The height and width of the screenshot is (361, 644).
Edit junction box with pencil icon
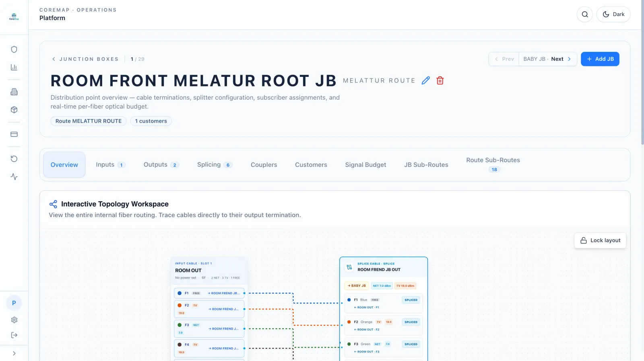(x=426, y=80)
